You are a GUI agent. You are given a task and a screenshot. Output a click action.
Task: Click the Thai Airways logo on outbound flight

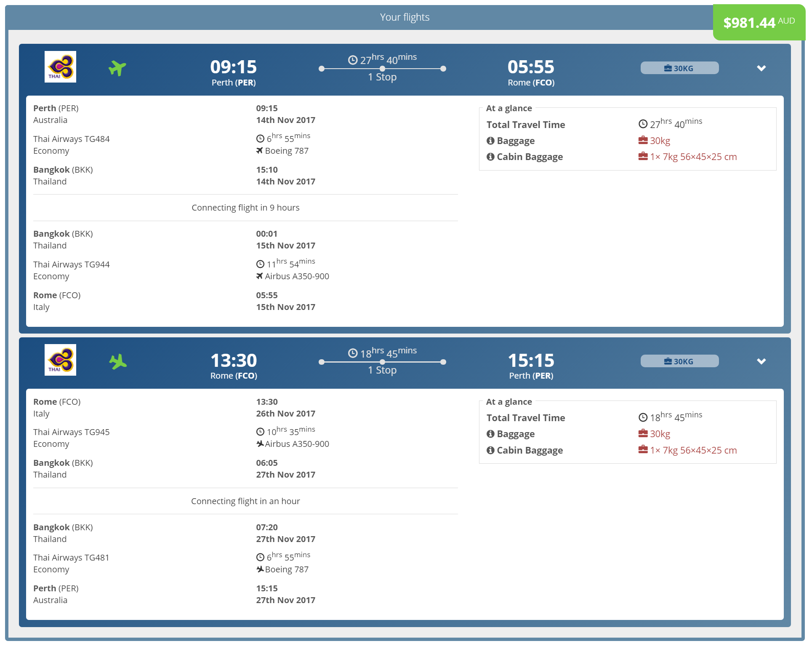coord(60,67)
